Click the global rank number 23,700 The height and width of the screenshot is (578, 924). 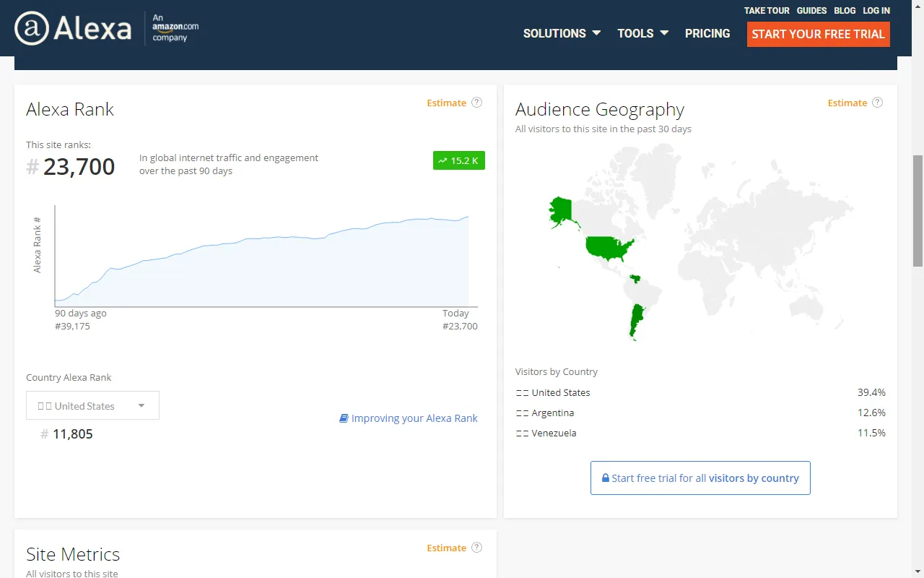79,167
